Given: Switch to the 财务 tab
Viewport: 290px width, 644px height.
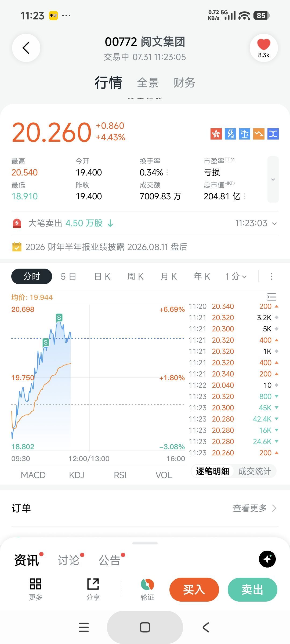Looking at the screenshot, I should 184,83.
